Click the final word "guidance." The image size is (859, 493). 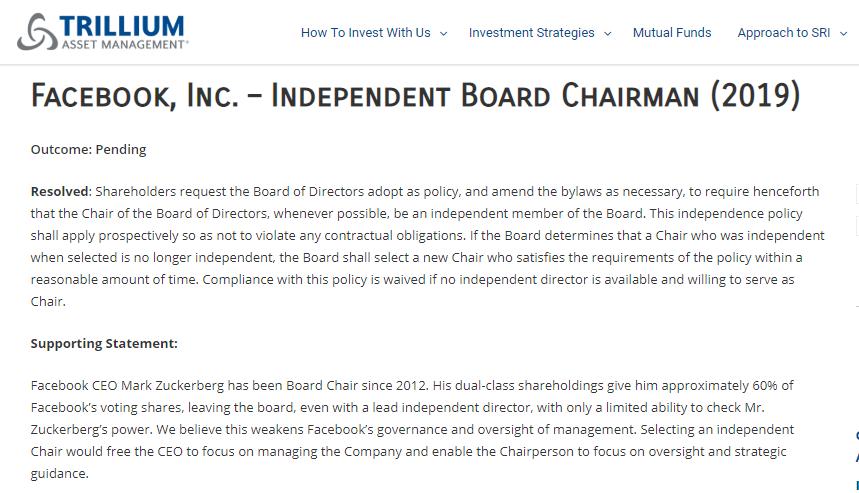pyautogui.click(x=60, y=473)
